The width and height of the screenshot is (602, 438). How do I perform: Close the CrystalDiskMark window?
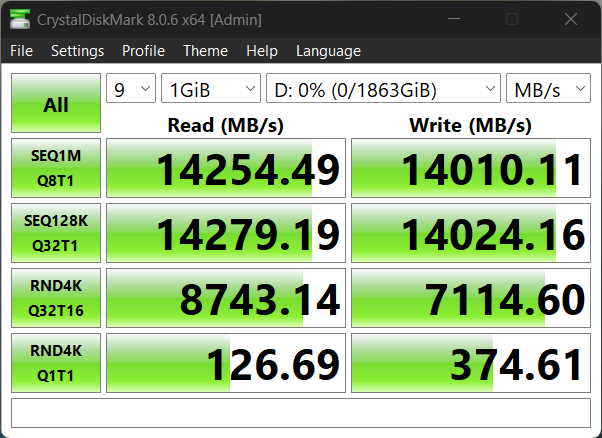(571, 19)
